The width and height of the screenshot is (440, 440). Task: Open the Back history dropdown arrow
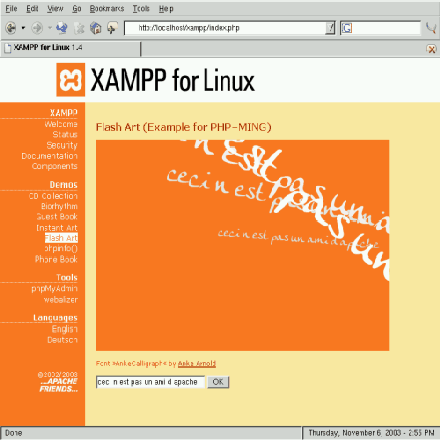(x=23, y=28)
